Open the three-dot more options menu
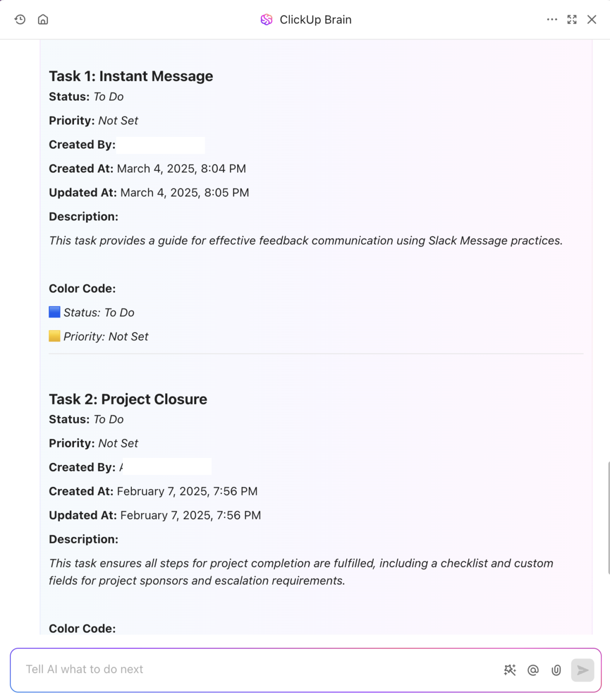This screenshot has width=610, height=700. (552, 19)
